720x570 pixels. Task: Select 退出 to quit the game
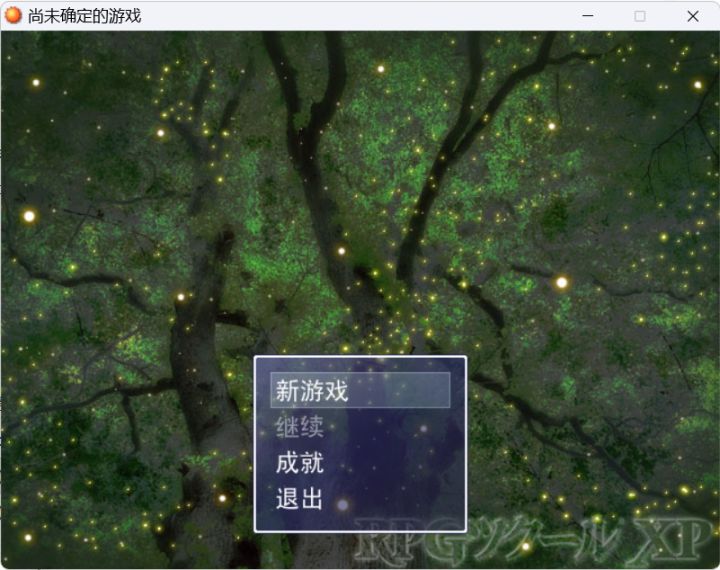tap(299, 498)
